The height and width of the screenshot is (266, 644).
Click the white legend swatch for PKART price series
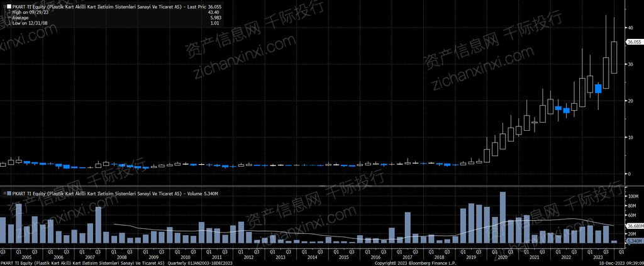tap(9, 6)
